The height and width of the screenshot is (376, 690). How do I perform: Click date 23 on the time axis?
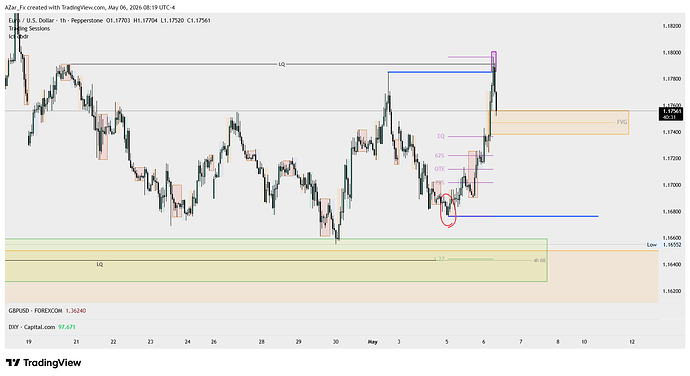tap(150, 342)
